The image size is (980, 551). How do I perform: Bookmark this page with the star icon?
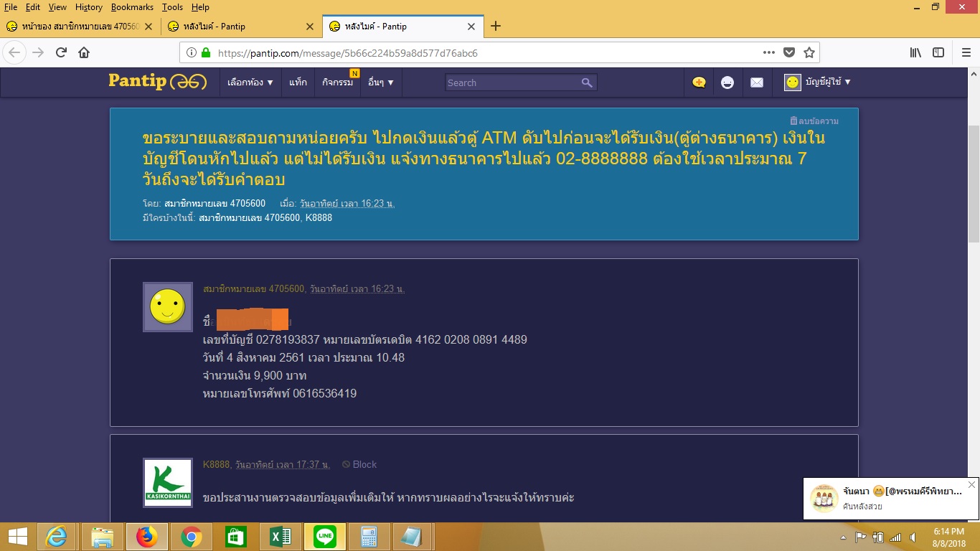(809, 52)
